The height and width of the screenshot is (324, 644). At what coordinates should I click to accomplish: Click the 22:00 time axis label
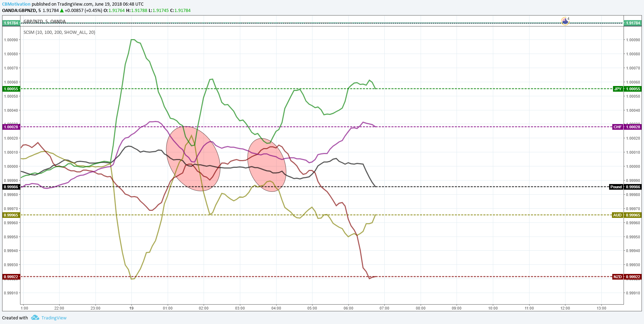coord(59,308)
